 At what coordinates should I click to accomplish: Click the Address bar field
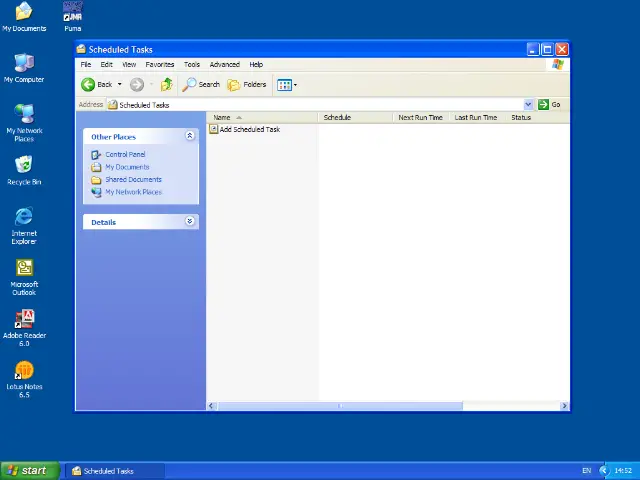(315, 105)
